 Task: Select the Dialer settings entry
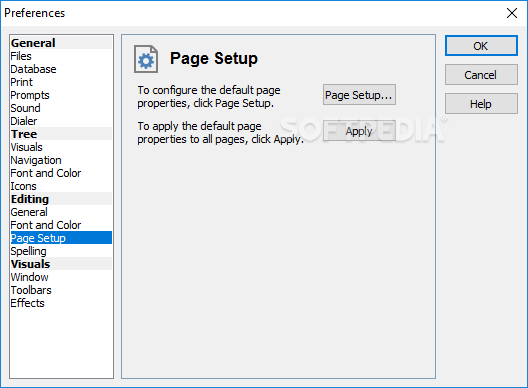pos(61,121)
